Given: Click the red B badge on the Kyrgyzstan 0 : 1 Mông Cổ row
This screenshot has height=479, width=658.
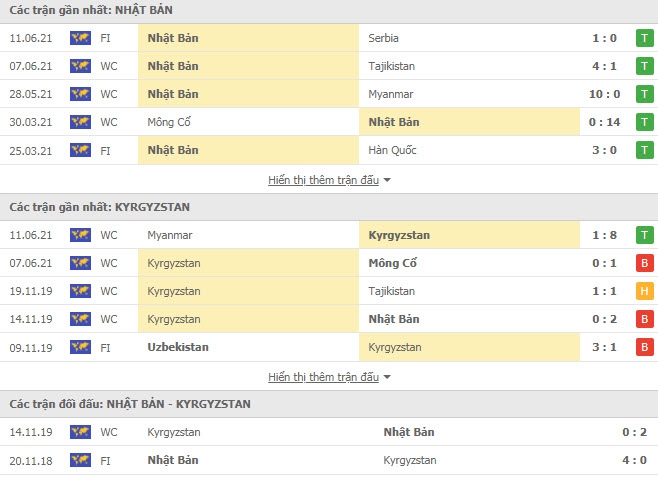Looking at the screenshot, I should [645, 263].
